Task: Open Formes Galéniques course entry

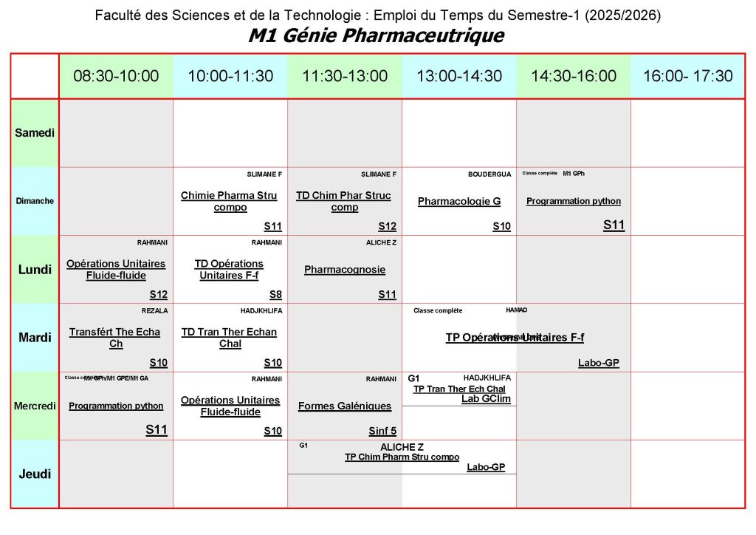Action: [345, 406]
